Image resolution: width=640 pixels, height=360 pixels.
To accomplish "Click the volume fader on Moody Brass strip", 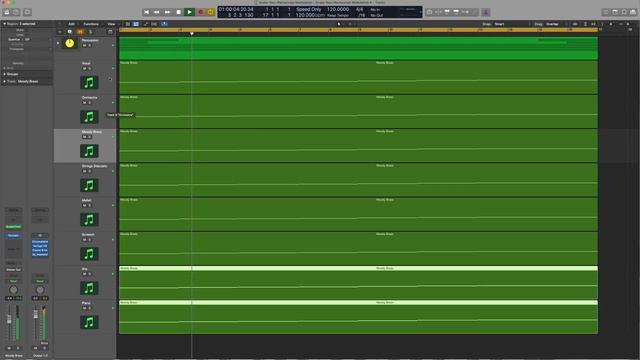I will (x=9, y=320).
